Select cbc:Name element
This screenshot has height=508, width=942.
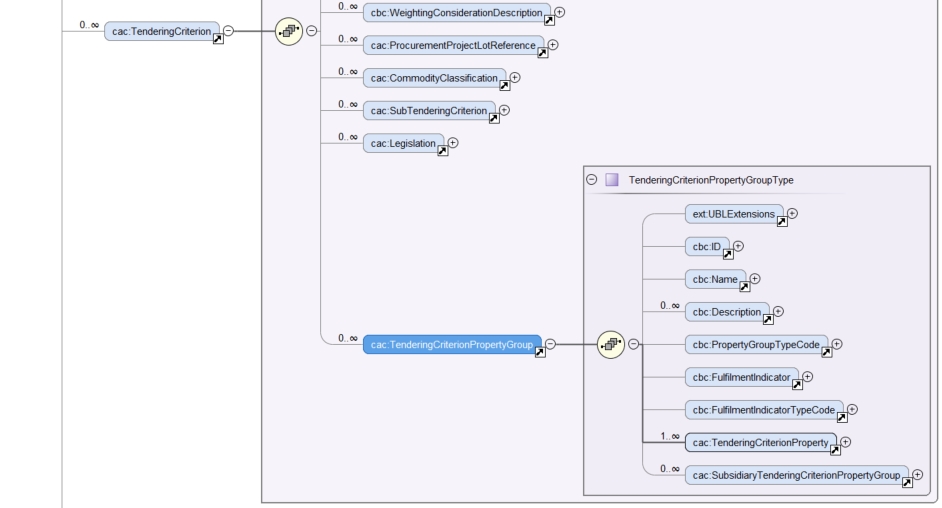(x=715, y=279)
